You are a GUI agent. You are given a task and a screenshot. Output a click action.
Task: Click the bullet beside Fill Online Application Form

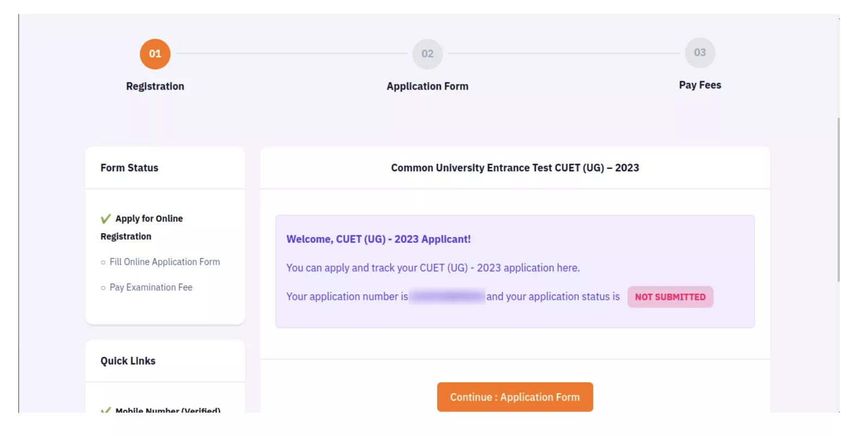(103, 262)
